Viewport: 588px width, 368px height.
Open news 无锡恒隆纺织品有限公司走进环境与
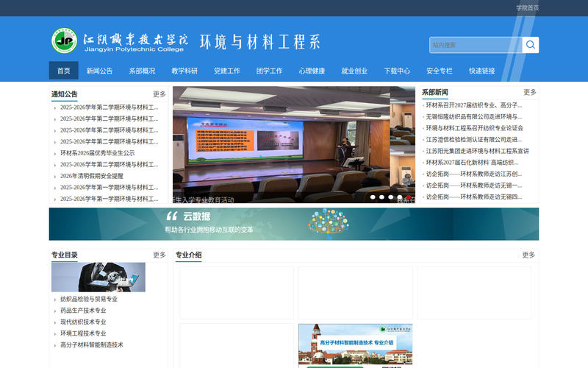click(474, 116)
